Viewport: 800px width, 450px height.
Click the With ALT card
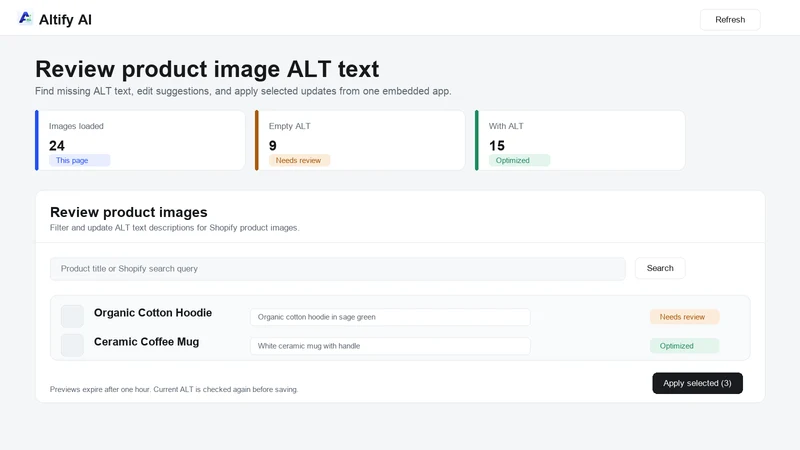click(580, 140)
